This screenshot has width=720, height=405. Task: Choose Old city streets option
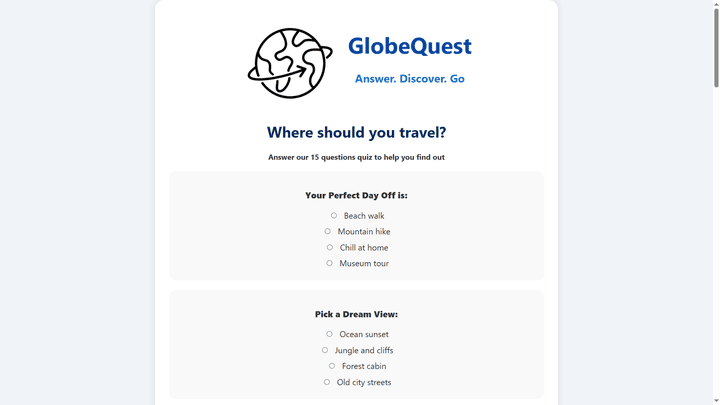pyautogui.click(x=326, y=382)
